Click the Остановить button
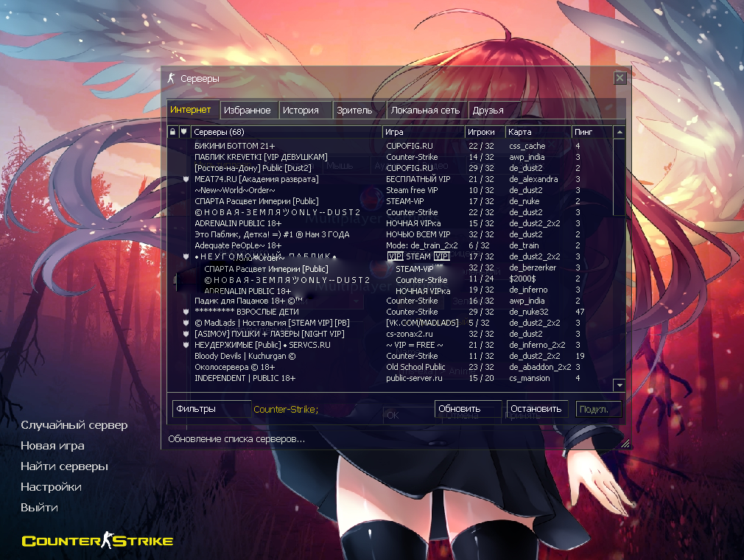The image size is (744, 560). click(x=537, y=409)
